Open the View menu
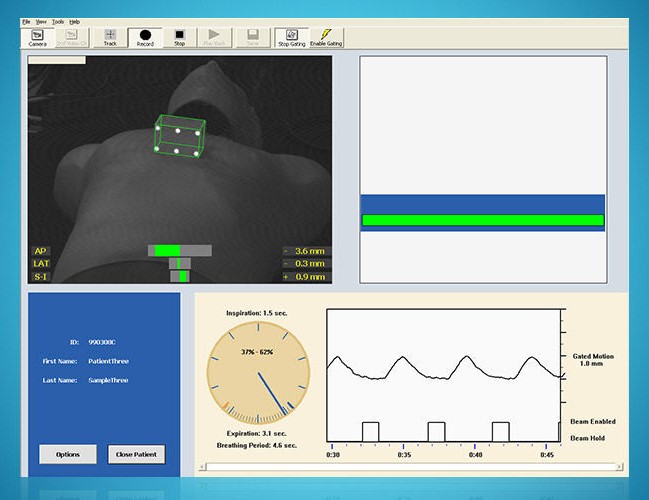 tap(41, 21)
